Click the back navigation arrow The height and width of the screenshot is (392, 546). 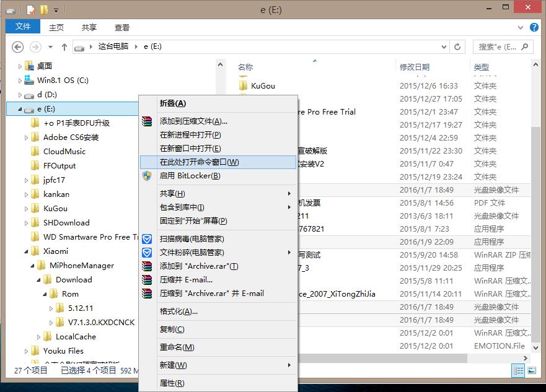click(x=17, y=46)
